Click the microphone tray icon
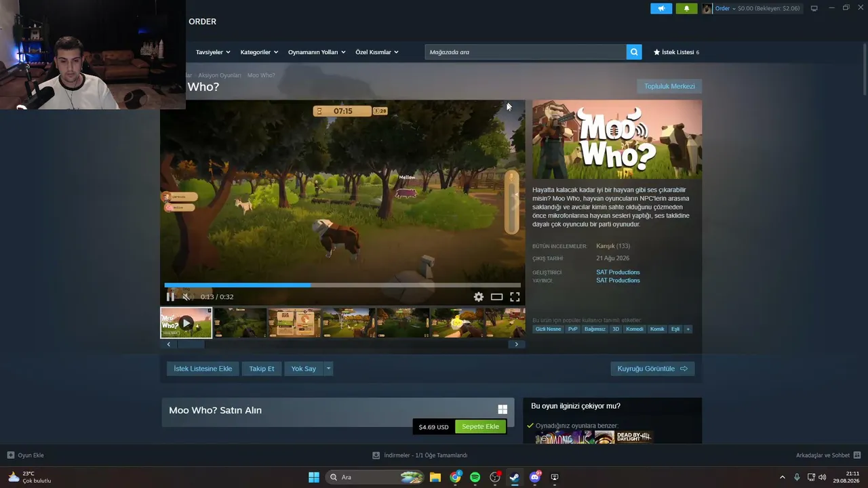The width and height of the screenshot is (868, 488). click(x=797, y=477)
